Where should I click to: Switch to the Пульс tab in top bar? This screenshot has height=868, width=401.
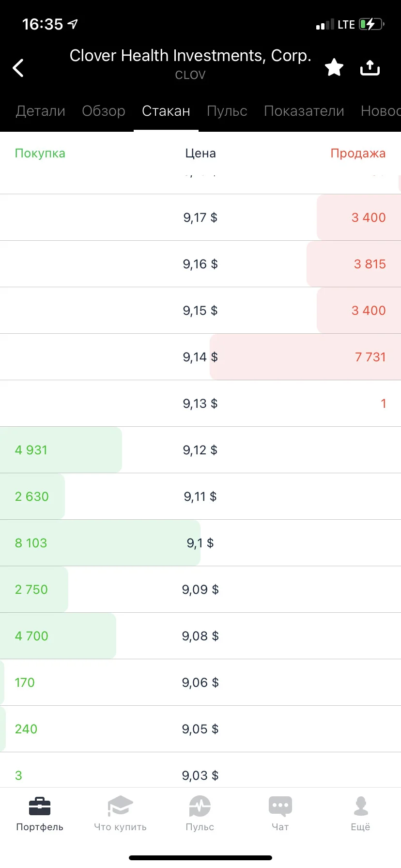227,111
